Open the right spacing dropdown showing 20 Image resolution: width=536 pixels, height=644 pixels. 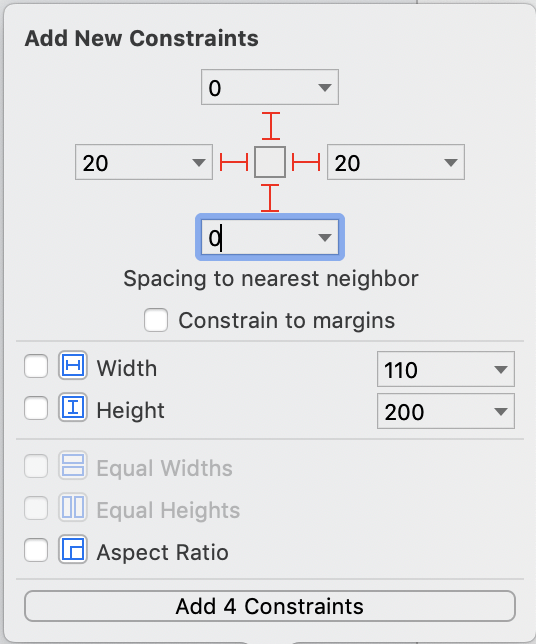click(451, 163)
